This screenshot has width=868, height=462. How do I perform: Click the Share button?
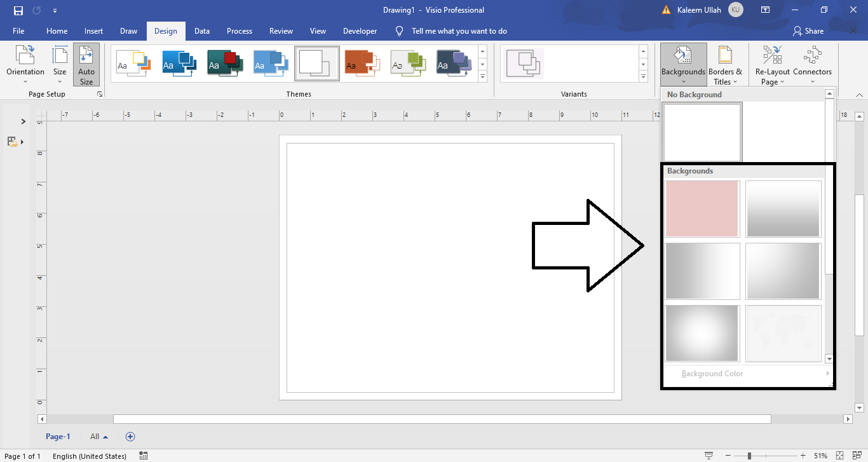point(808,31)
